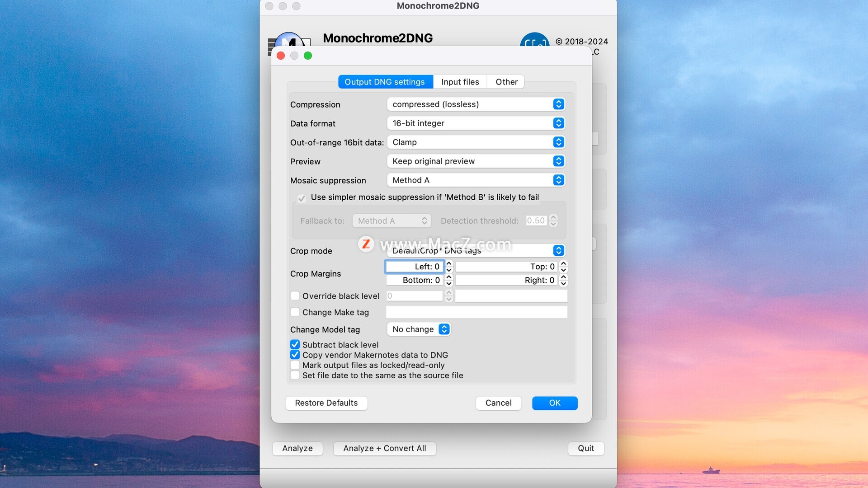Image resolution: width=868 pixels, height=488 pixels.
Task: Click the blue vendor logo beside the copyright
Action: (x=535, y=40)
